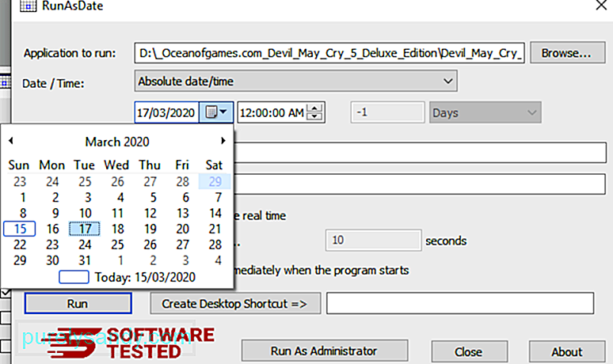Select March 10 in calendar
Viewport: 613px width, 364px height.
(85, 213)
